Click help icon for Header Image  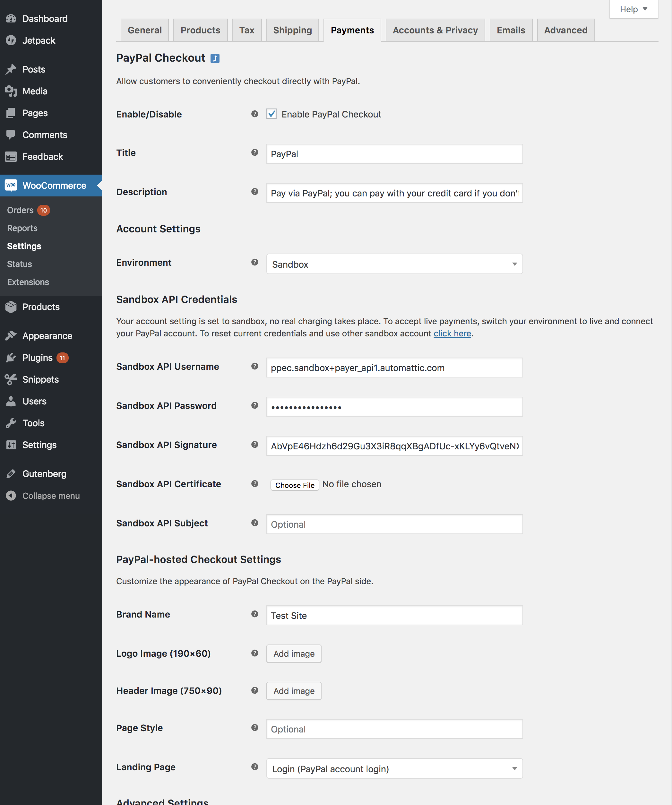coord(254,690)
